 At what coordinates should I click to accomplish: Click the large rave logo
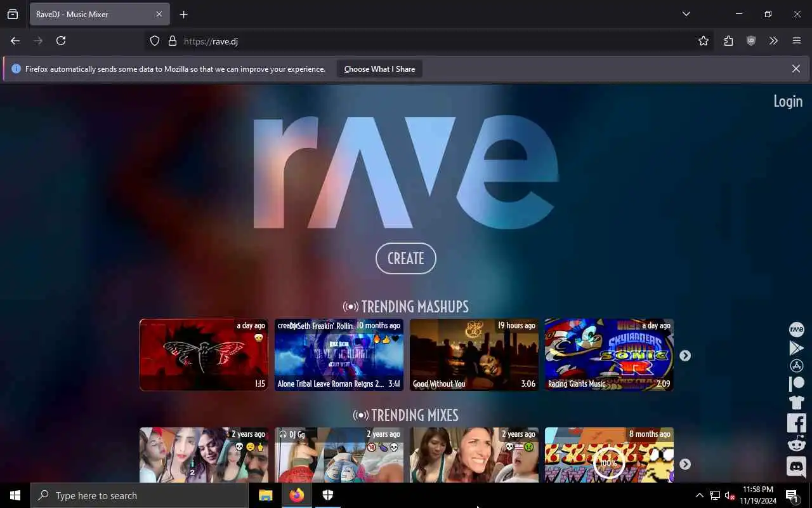(x=406, y=171)
